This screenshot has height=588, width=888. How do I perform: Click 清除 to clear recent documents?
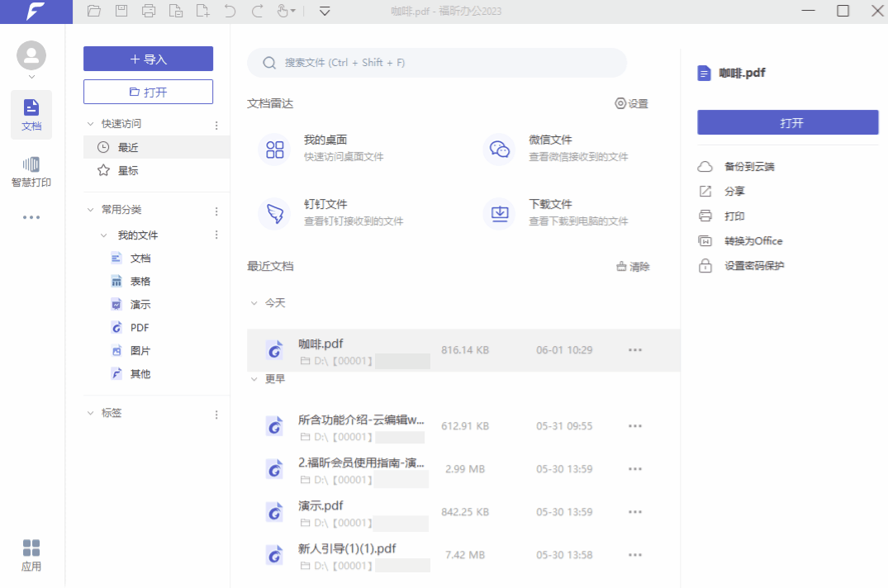click(x=632, y=266)
